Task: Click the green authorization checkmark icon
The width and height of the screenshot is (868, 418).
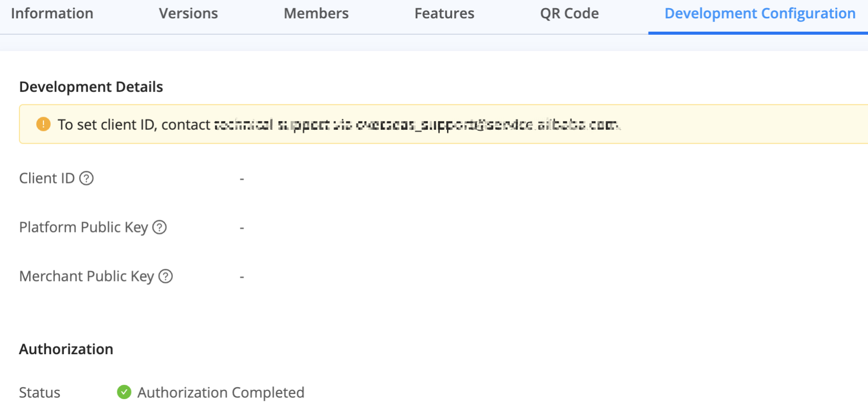Action: click(x=124, y=392)
